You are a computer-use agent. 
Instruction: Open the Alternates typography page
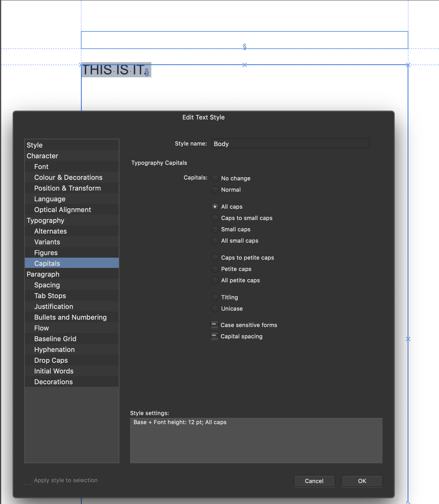point(72,231)
